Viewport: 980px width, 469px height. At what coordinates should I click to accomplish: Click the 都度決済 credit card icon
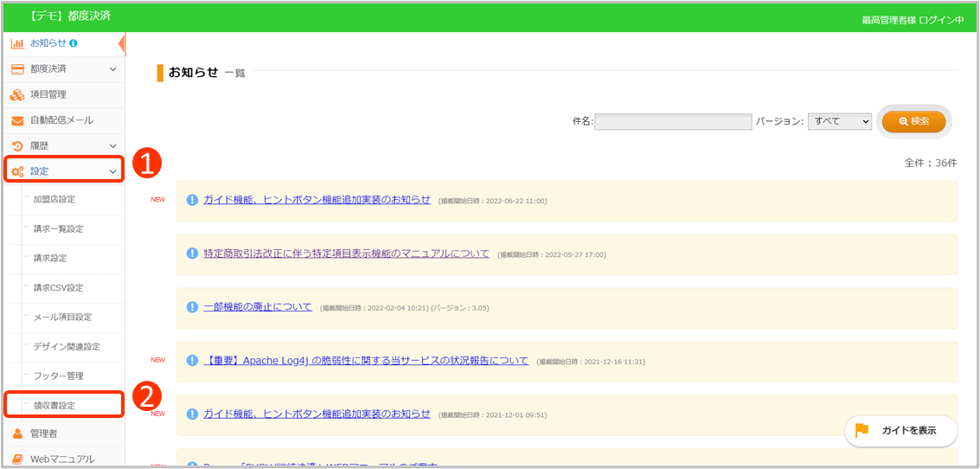[x=17, y=69]
